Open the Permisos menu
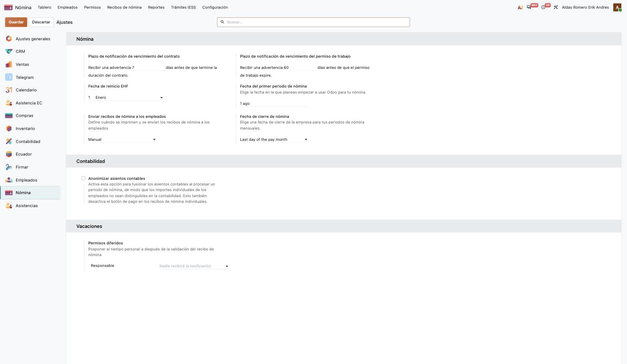 [x=92, y=7]
